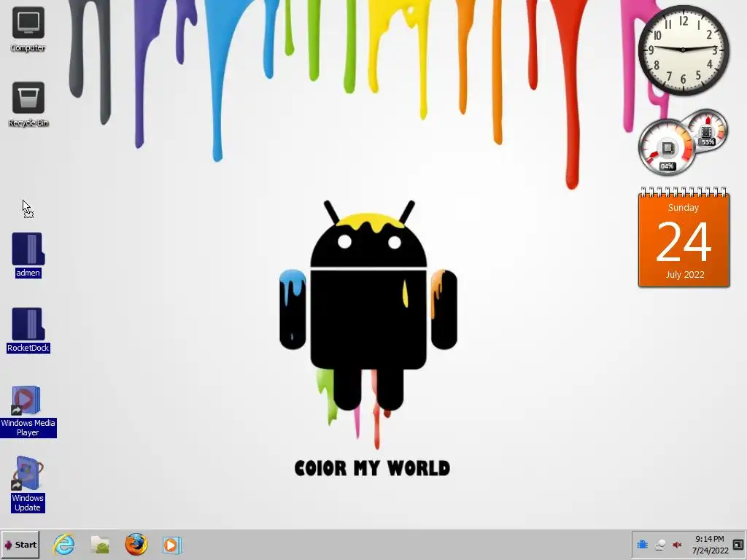747x560 pixels.
Task: Click the blue network tray icon
Action: point(642,544)
